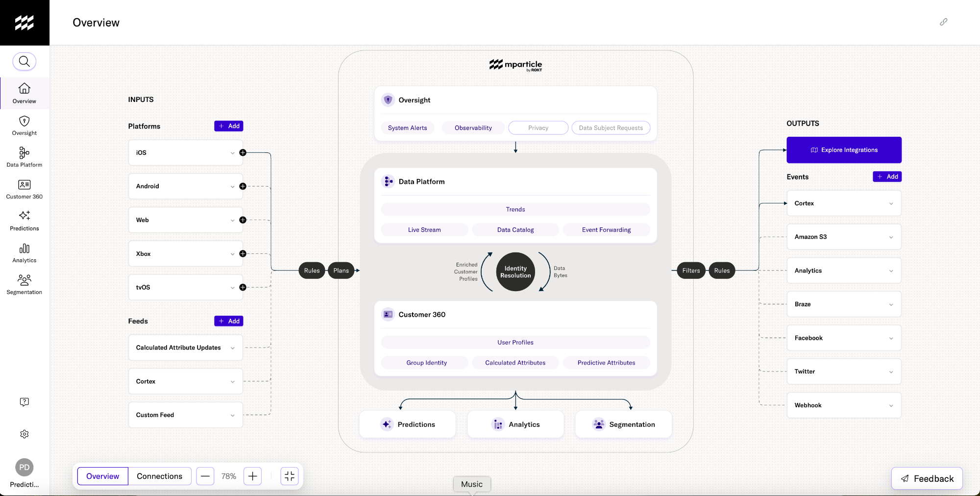Click the plus connector next to tvOS
The width and height of the screenshot is (980, 496).
pyautogui.click(x=243, y=287)
